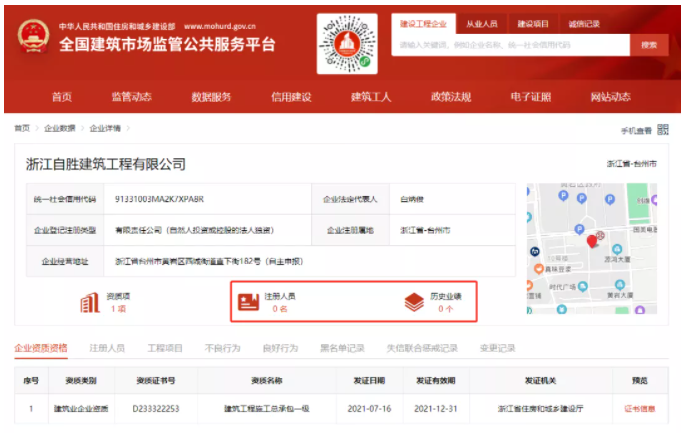684x433 pixels.
Task: Open the mini-program QR code image
Action: [x=347, y=44]
